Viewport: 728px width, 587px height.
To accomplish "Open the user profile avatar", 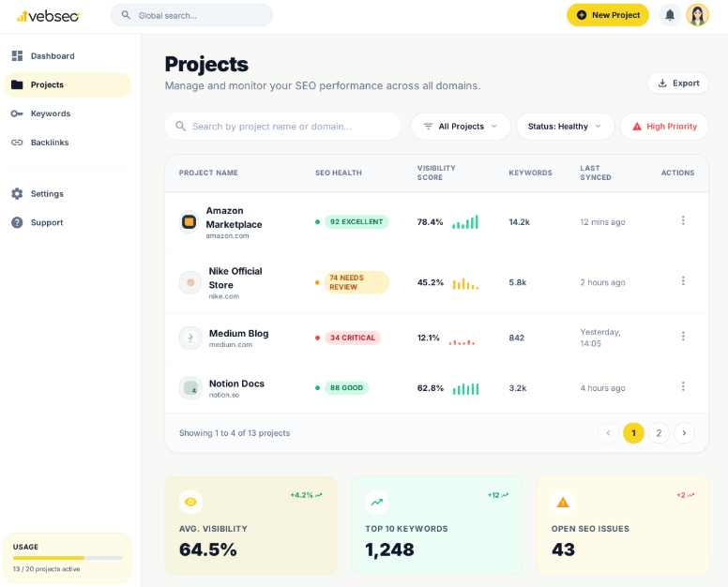I will [697, 15].
